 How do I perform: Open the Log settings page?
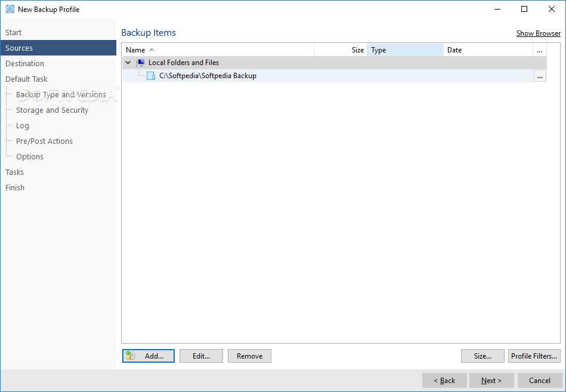(23, 126)
